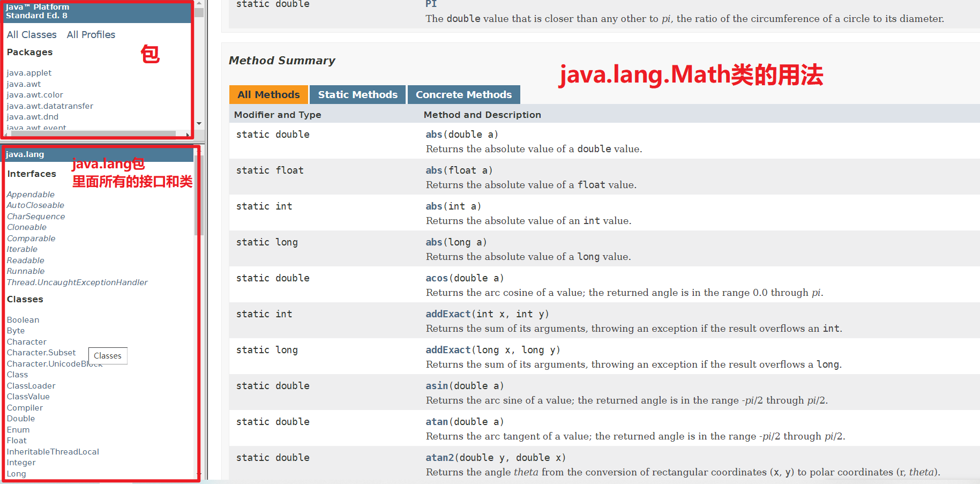Open the PI field link
980x484 pixels.
click(x=431, y=4)
